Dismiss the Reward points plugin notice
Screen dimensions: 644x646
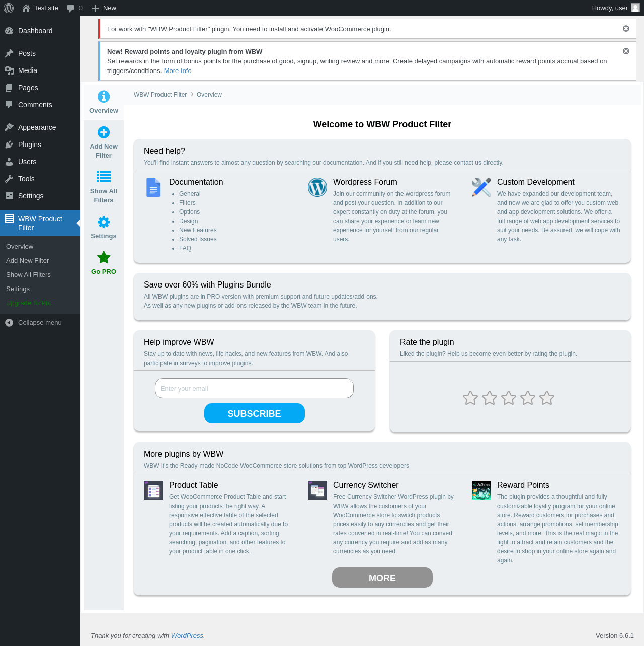pos(626,51)
